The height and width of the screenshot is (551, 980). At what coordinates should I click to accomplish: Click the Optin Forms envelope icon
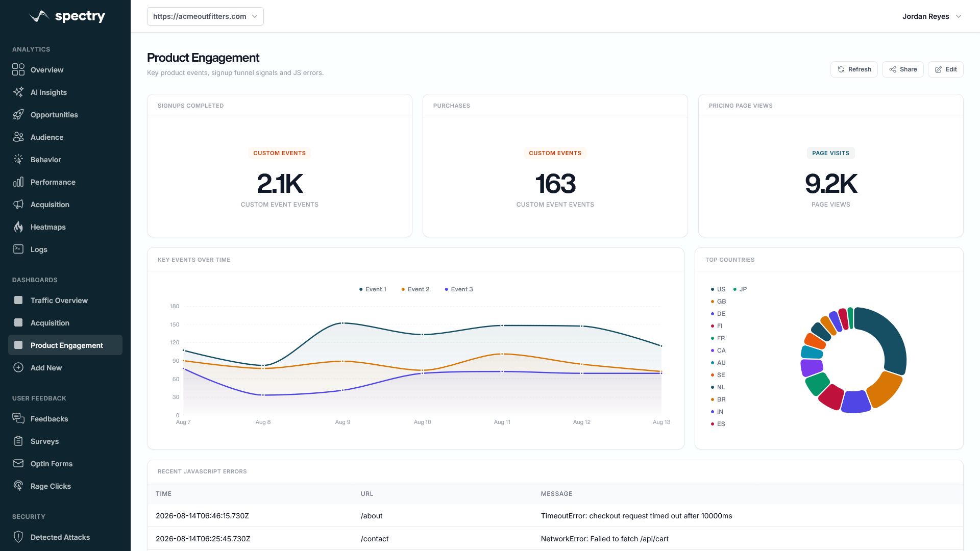click(x=18, y=464)
